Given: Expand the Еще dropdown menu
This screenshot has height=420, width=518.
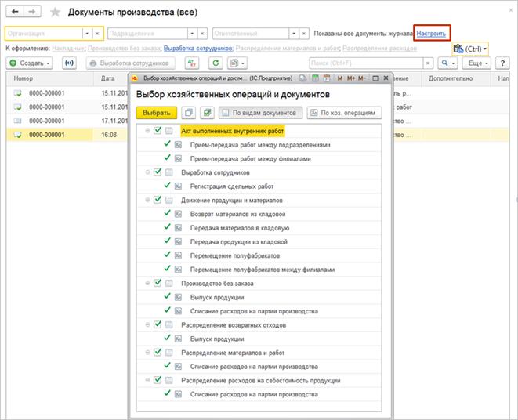Looking at the screenshot, I should point(476,63).
